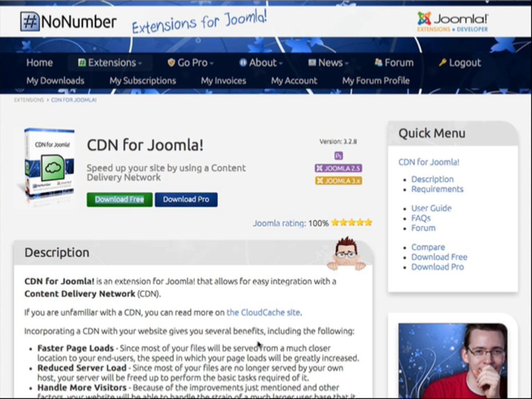The width and height of the screenshot is (532, 399).
Task: Click the Joomla 3.x compatibility badge
Action: point(338,181)
